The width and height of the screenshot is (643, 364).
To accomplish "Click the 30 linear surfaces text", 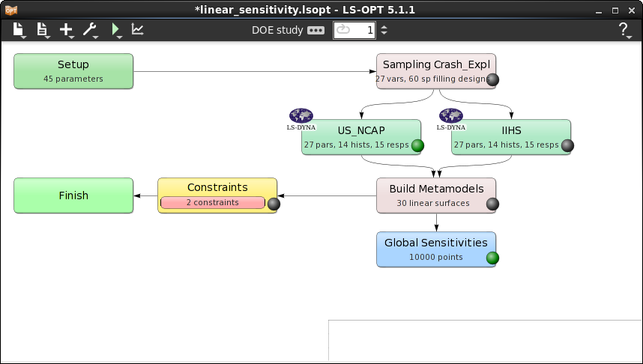I will point(433,203).
